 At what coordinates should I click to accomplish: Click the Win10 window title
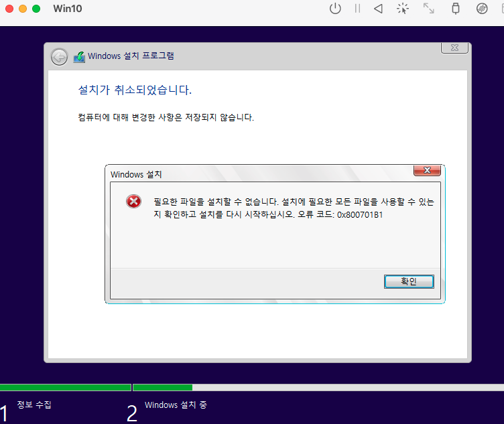[x=68, y=9]
